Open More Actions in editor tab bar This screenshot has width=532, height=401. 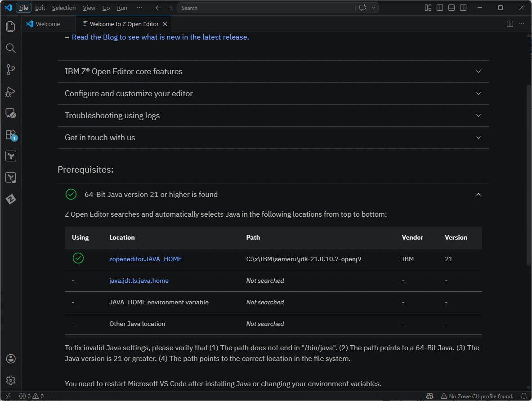tap(522, 24)
